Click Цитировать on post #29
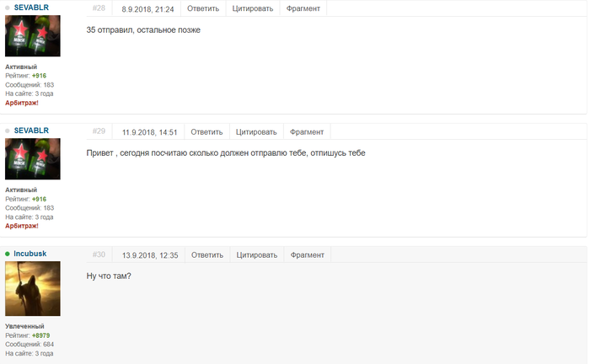 [256, 132]
